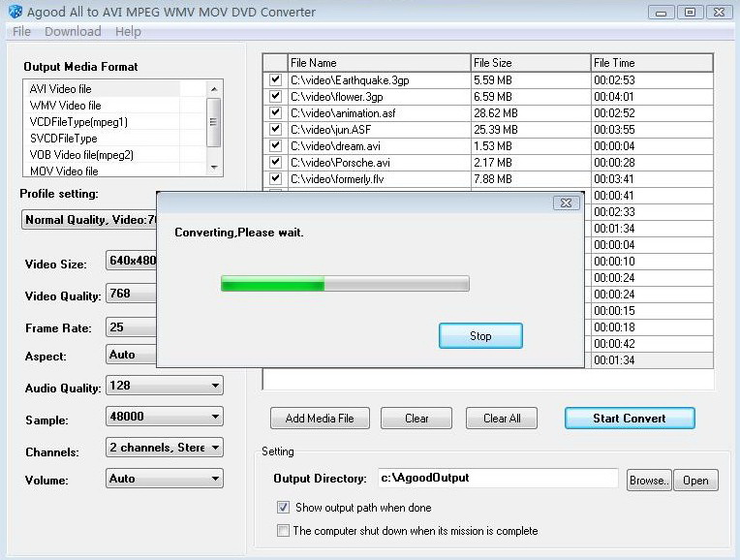The width and height of the screenshot is (740, 560).
Task: Click the 00:00:15 file time cell
Action: pyautogui.click(x=652, y=311)
